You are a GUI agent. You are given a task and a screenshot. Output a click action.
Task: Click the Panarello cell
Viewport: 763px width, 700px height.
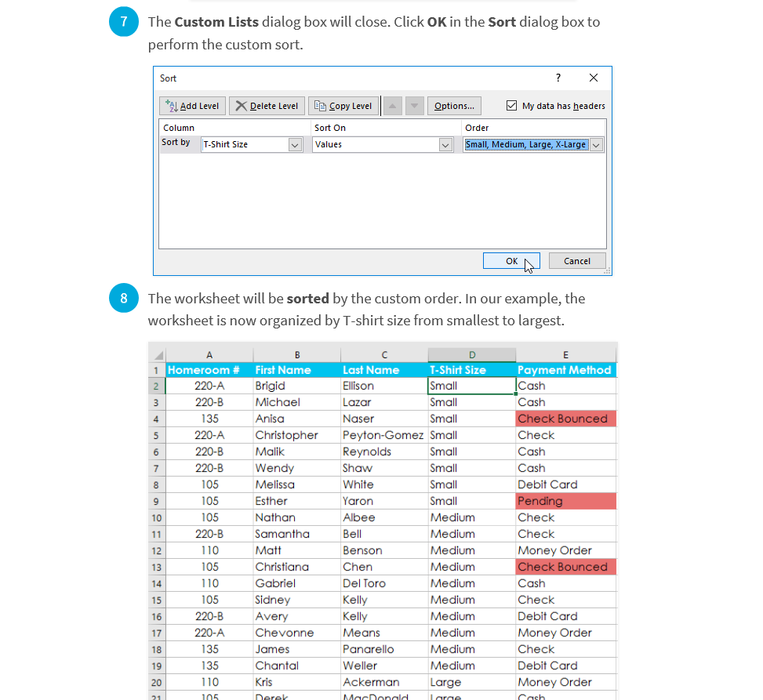click(384, 649)
